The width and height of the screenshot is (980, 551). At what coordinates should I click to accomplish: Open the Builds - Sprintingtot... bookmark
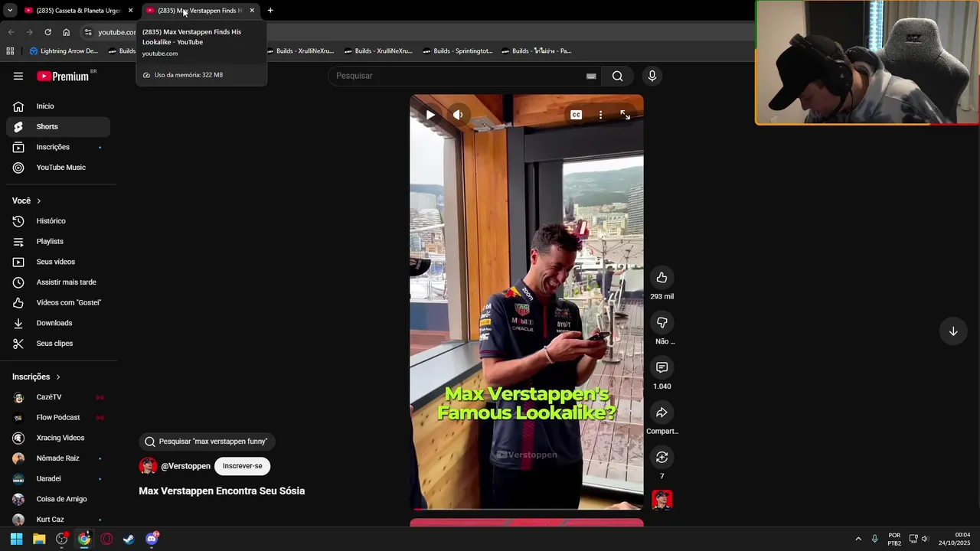[457, 51]
